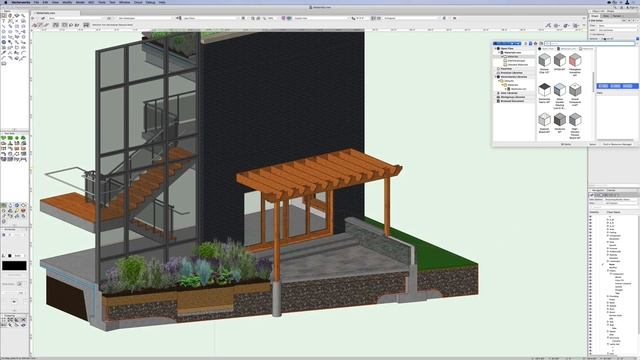Image resolution: width=640 pixels, height=360 pixels.
Task: Select Open Files in Resource Manager tree
Action: coord(507,48)
